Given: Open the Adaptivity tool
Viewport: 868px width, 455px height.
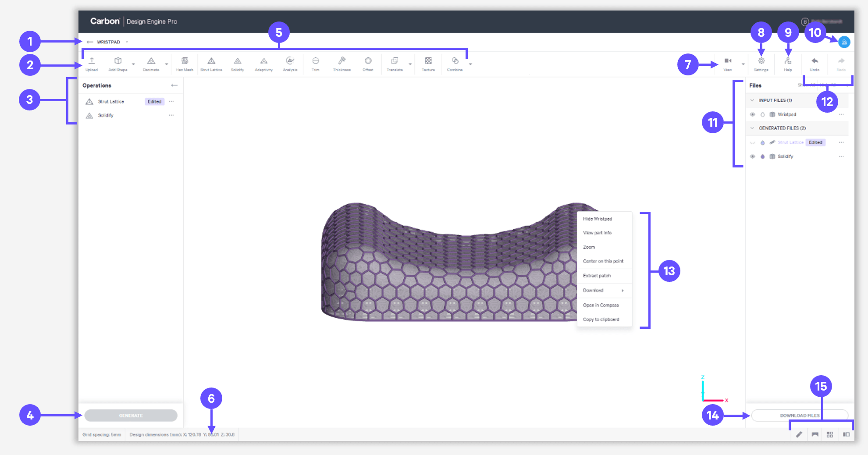Looking at the screenshot, I should [x=264, y=64].
